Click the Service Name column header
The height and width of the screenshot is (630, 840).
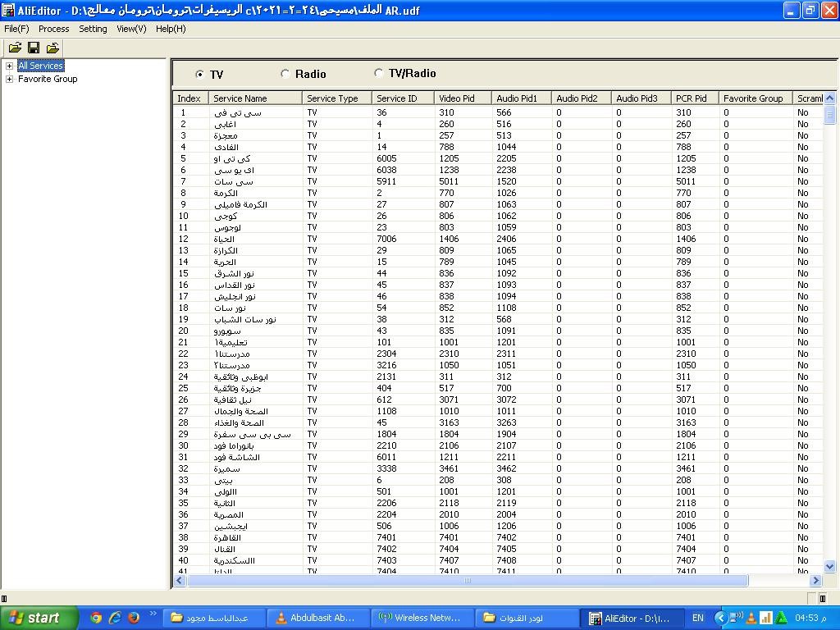[x=254, y=98]
